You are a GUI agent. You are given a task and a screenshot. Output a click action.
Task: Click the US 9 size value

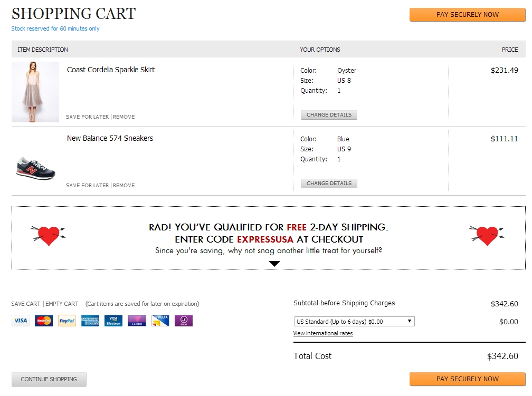(344, 149)
